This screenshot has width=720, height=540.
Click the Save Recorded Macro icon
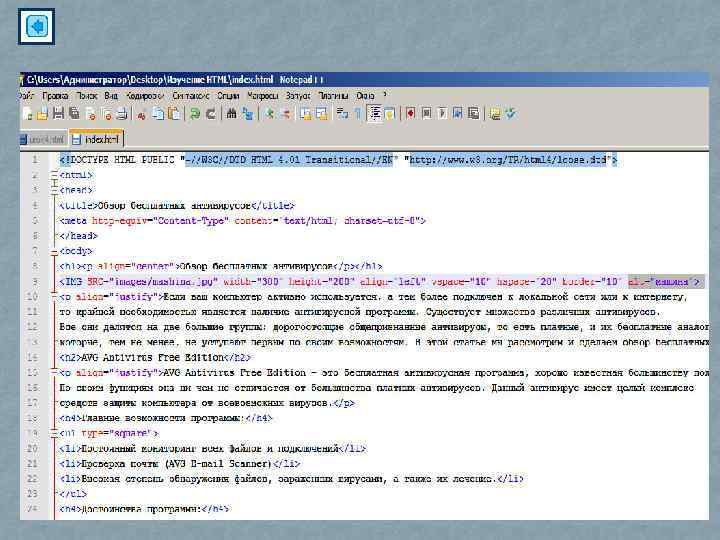tap(473, 113)
